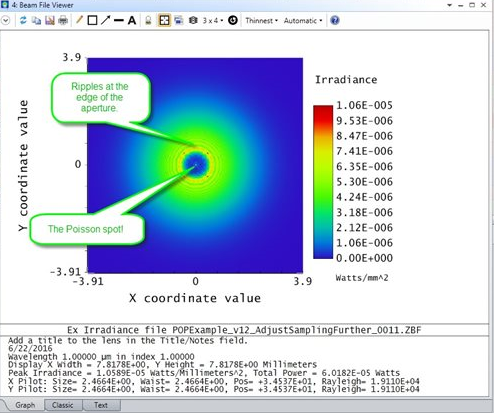
Task: Open the Thinnest line thickness dropdown
Action: (261, 21)
